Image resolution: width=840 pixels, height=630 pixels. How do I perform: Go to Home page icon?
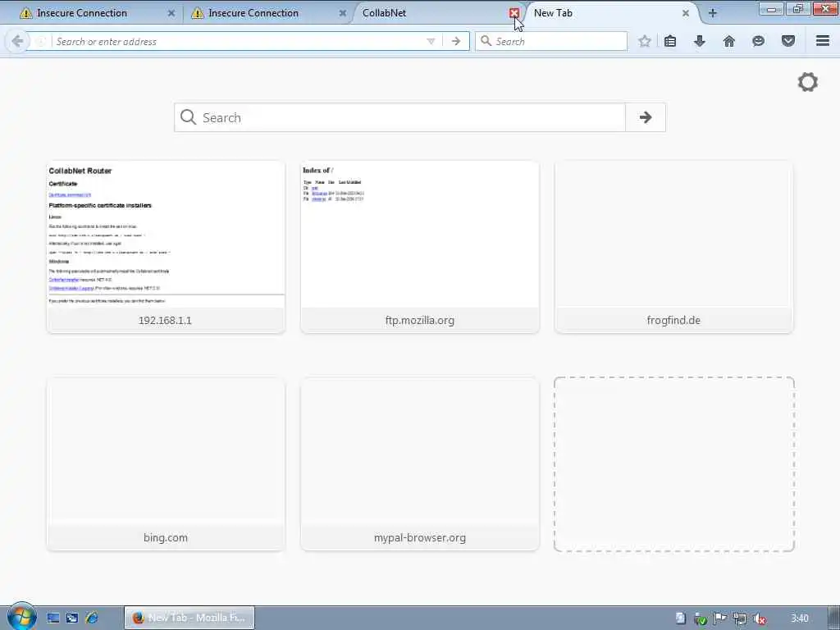click(729, 41)
